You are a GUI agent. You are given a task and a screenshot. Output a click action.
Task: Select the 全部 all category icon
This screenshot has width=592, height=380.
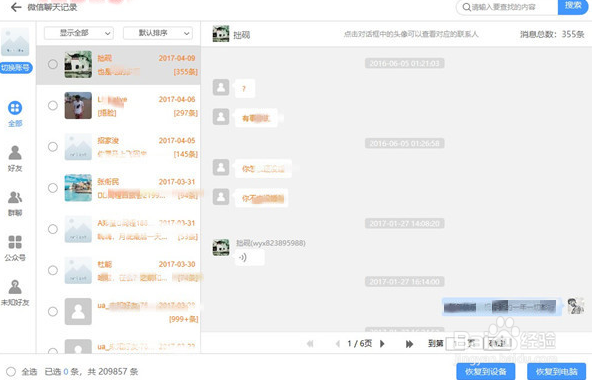tap(15, 108)
